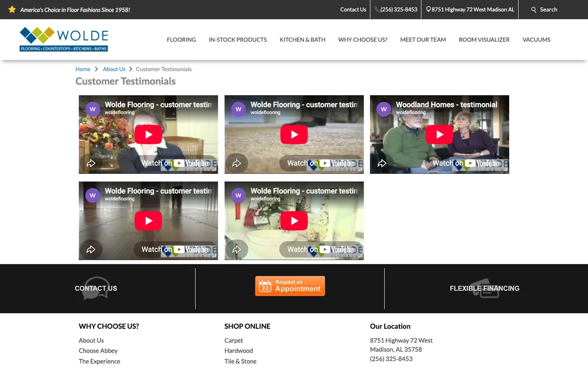Play the Woodland Homes testimonial video
Screen dimensions: 588x368
coord(440,134)
